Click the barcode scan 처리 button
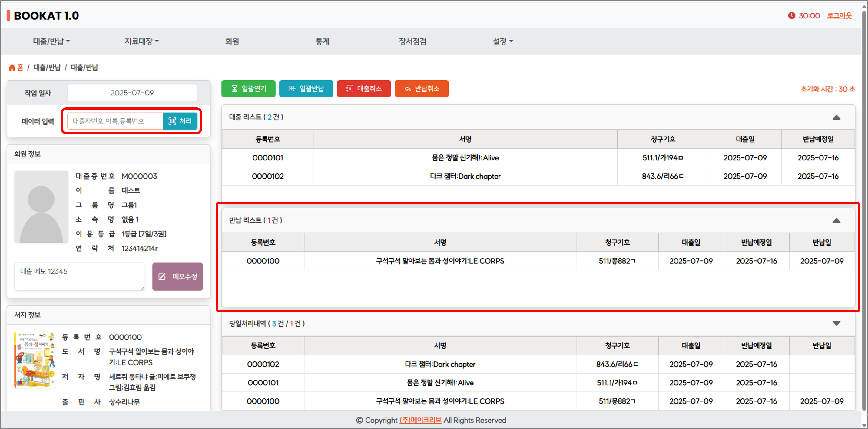This screenshot has height=429, width=868. click(x=180, y=121)
